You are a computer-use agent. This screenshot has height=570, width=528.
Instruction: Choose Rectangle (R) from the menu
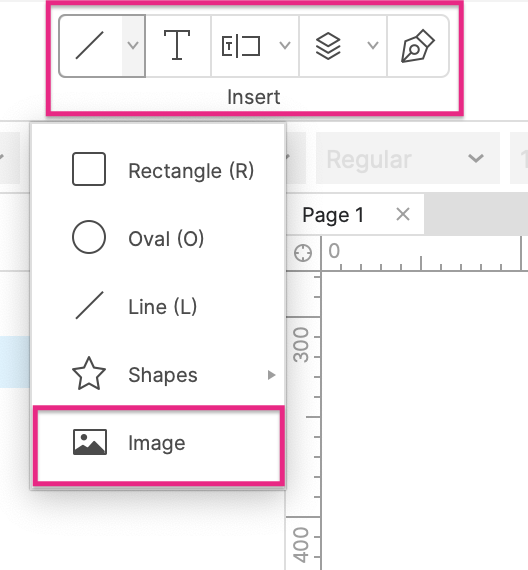point(158,170)
